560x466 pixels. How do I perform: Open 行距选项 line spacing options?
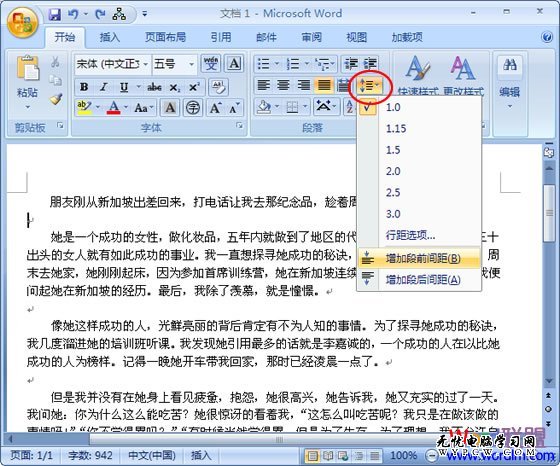[420, 235]
